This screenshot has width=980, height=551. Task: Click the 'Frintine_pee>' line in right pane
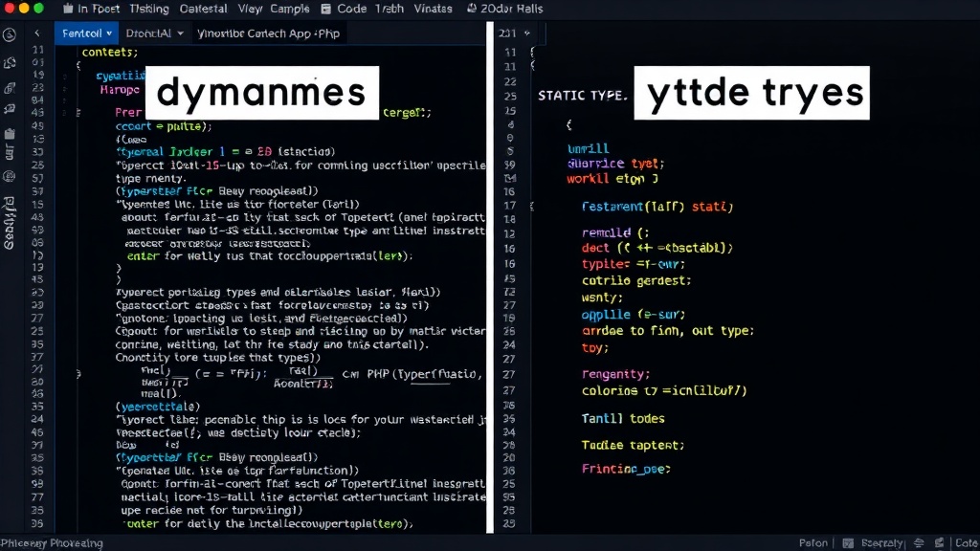tap(626, 469)
